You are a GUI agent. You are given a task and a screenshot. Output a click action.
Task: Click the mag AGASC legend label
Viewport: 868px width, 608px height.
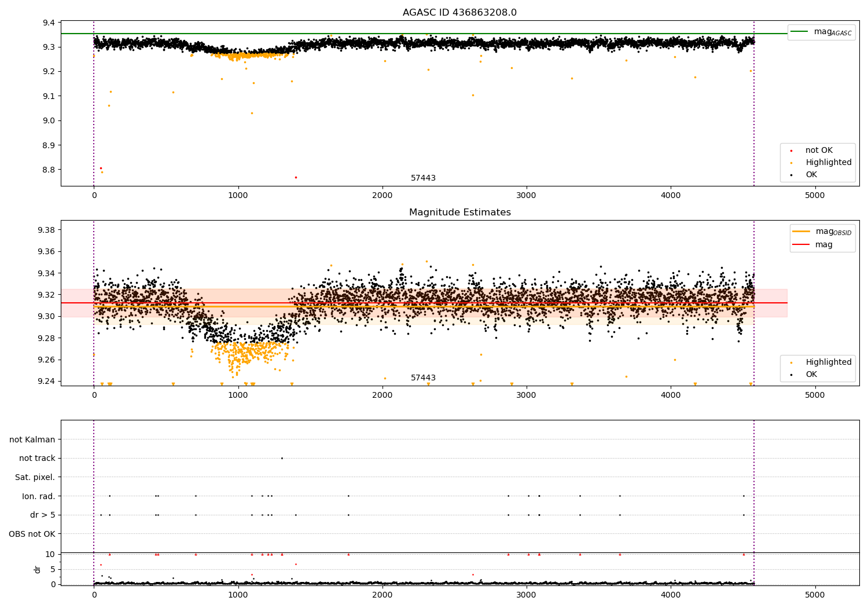pyautogui.click(x=833, y=32)
